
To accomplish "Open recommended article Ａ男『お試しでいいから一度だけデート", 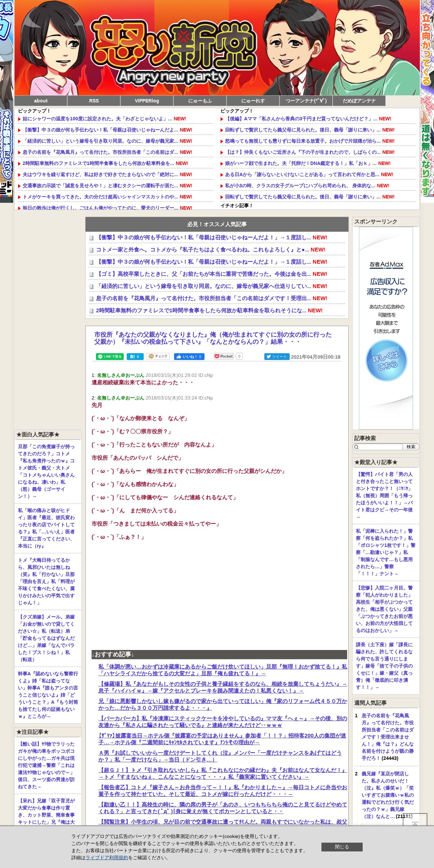I will (x=220, y=756).
